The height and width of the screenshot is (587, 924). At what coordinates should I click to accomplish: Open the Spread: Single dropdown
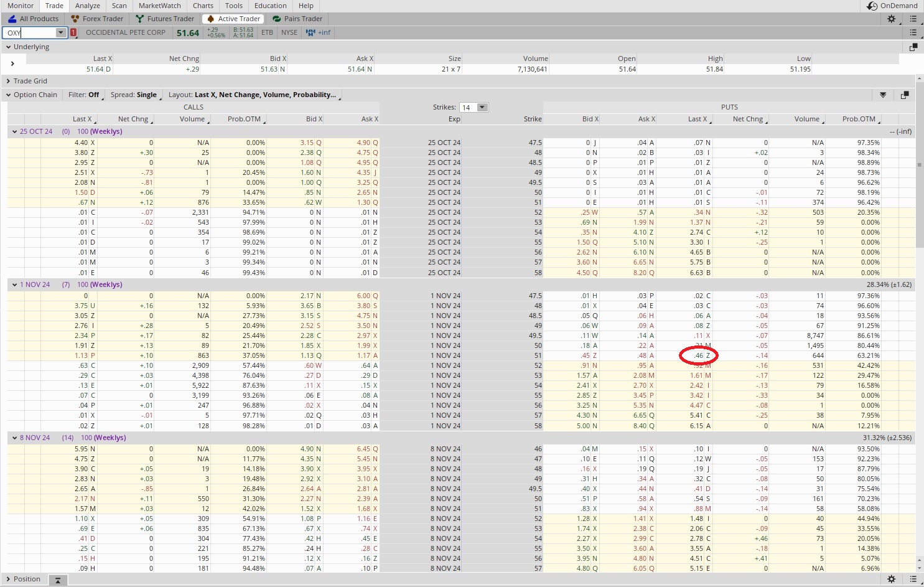pos(134,95)
